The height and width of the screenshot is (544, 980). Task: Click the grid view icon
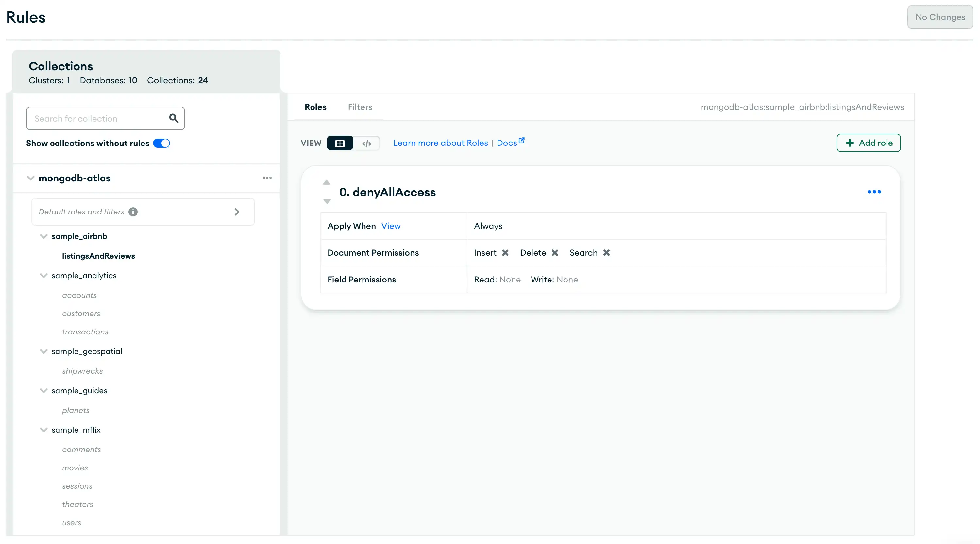click(x=340, y=143)
